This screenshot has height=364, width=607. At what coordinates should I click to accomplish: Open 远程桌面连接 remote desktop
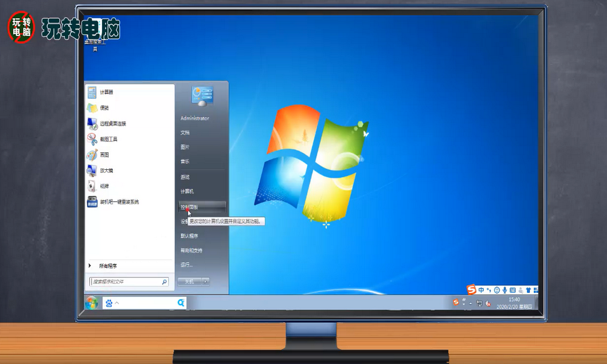point(129,124)
